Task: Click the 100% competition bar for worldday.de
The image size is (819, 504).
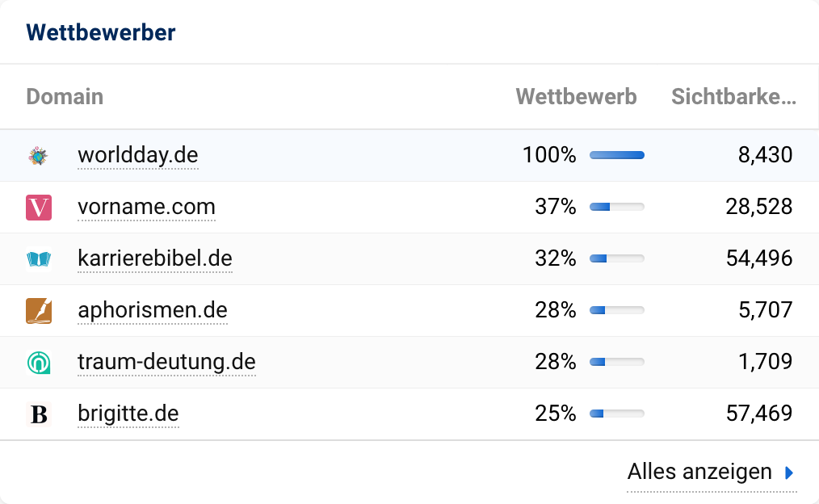Action: coord(617,155)
